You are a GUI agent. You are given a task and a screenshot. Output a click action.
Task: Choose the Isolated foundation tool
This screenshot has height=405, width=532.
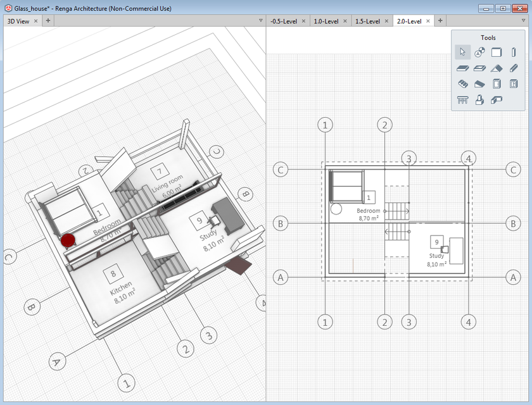[479, 99]
